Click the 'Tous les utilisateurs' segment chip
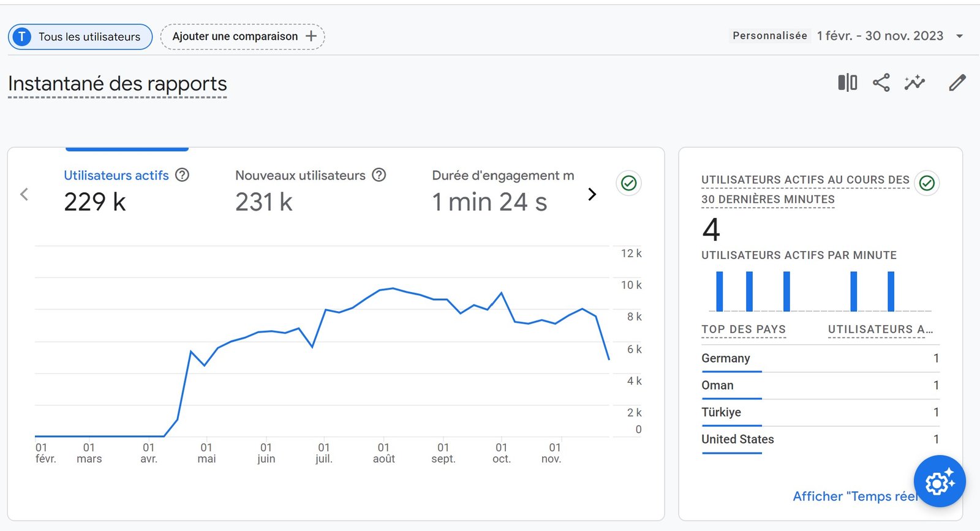This screenshot has width=980, height=531. click(80, 37)
